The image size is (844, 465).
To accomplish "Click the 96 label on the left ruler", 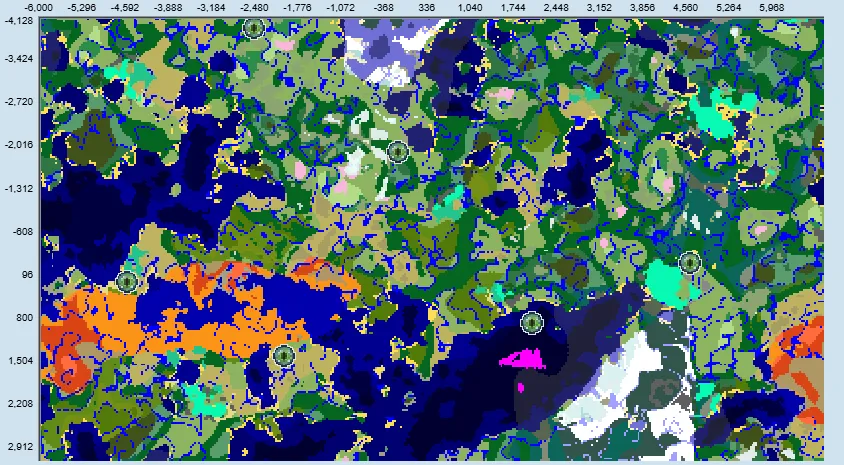I will coord(25,274).
